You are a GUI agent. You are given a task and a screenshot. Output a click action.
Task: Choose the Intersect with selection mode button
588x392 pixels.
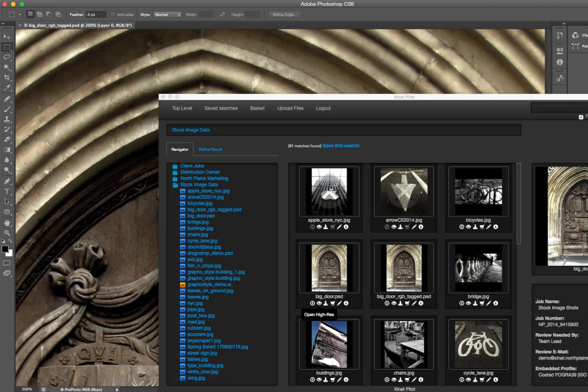[x=58, y=14]
